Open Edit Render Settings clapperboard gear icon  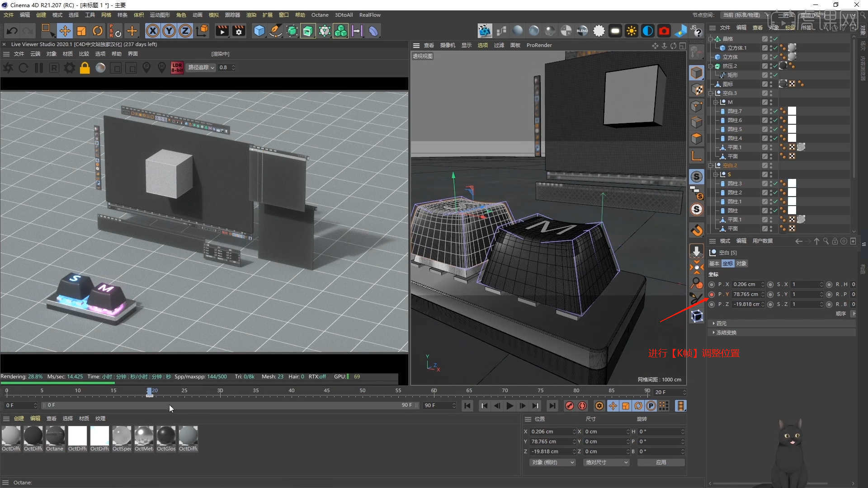[239, 31]
